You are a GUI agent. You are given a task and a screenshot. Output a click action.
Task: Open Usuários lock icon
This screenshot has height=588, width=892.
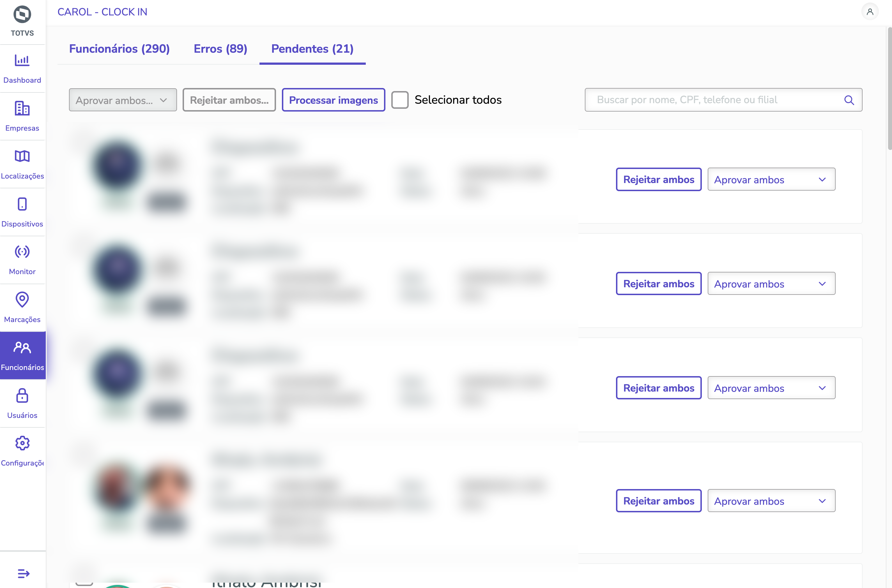(x=22, y=396)
